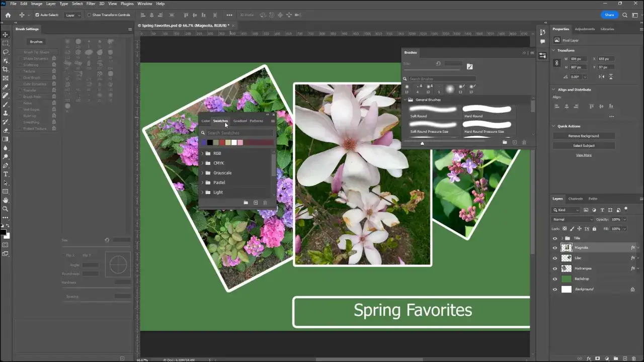This screenshot has height=362, width=644.
Task: Switch to the Channels tab
Action: (575, 198)
